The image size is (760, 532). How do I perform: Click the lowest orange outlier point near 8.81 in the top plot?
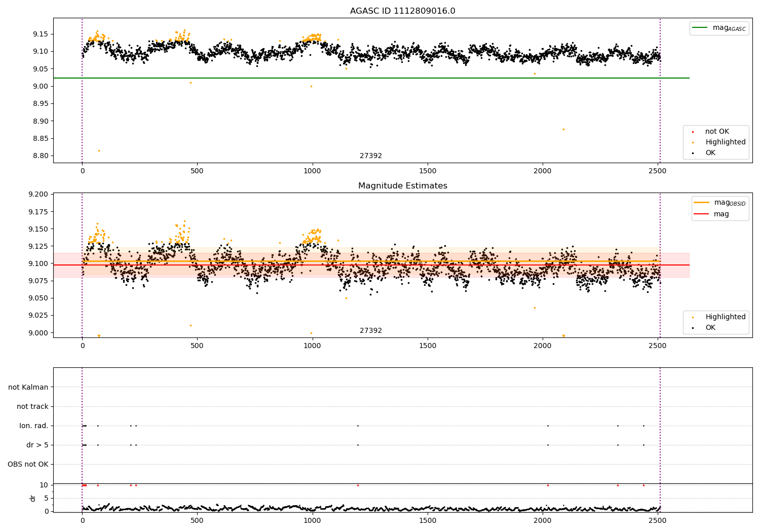tap(99, 150)
